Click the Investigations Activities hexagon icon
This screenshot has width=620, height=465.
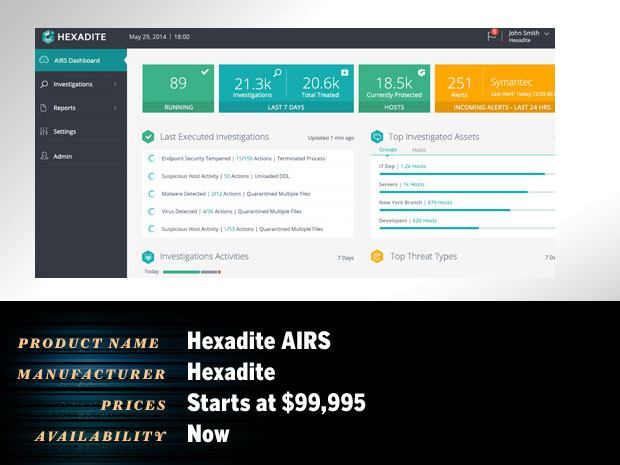coord(148,257)
